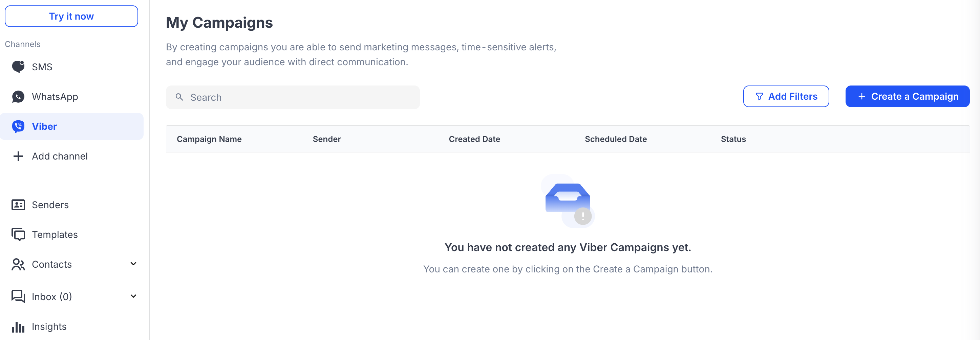This screenshot has width=980, height=340.
Task: Select the Viber tab in Channels
Action: click(44, 126)
